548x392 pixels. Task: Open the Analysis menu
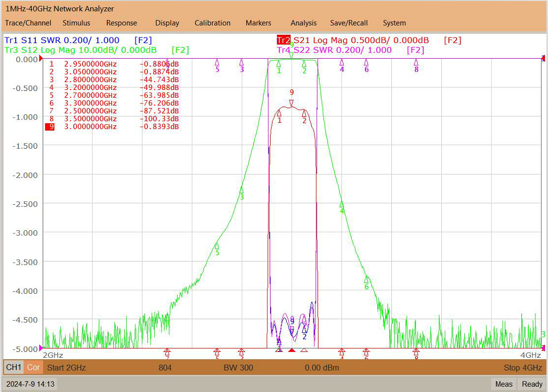pyautogui.click(x=303, y=23)
